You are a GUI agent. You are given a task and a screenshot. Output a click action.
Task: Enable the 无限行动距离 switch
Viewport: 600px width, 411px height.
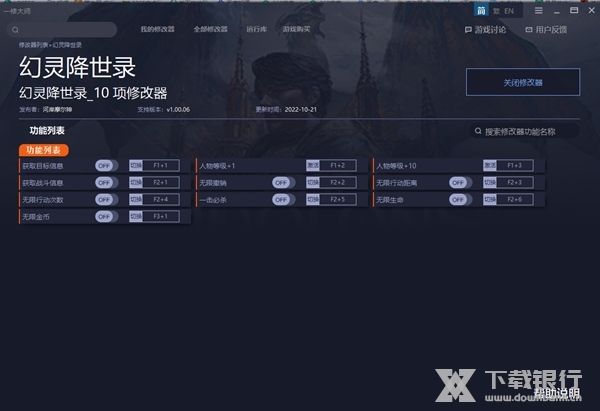pyautogui.click(x=460, y=183)
